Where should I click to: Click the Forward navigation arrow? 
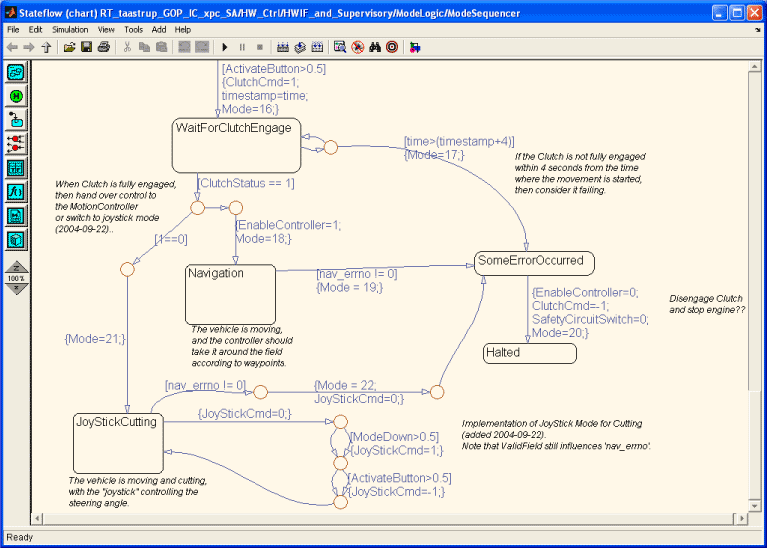tap(29, 47)
